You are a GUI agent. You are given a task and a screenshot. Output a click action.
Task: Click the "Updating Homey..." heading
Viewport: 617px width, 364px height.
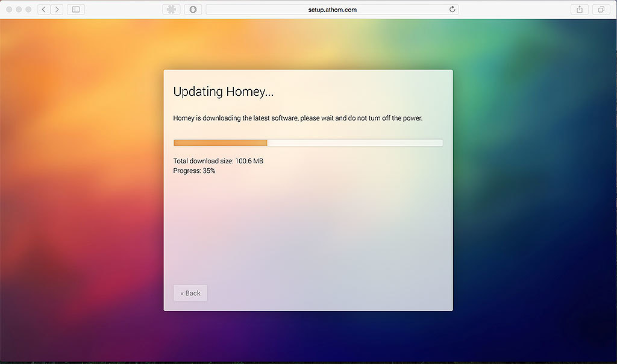(x=223, y=91)
